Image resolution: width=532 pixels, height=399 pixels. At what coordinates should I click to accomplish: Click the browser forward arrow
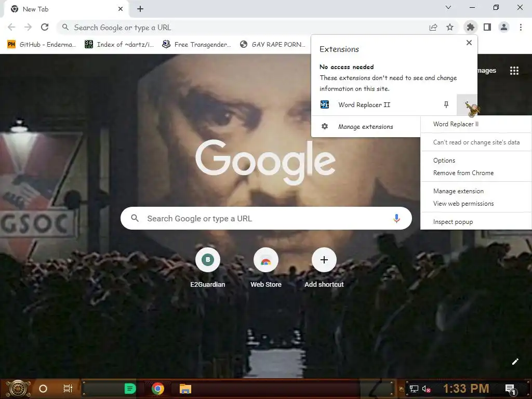coord(28,27)
